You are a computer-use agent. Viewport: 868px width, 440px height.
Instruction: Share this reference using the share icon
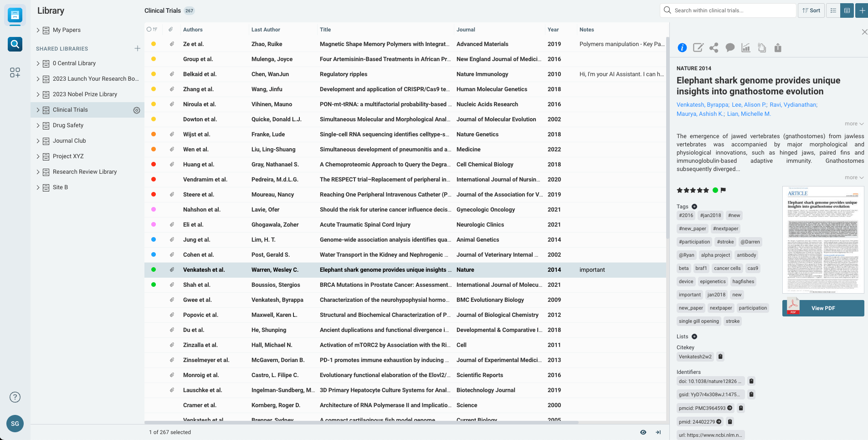714,47
